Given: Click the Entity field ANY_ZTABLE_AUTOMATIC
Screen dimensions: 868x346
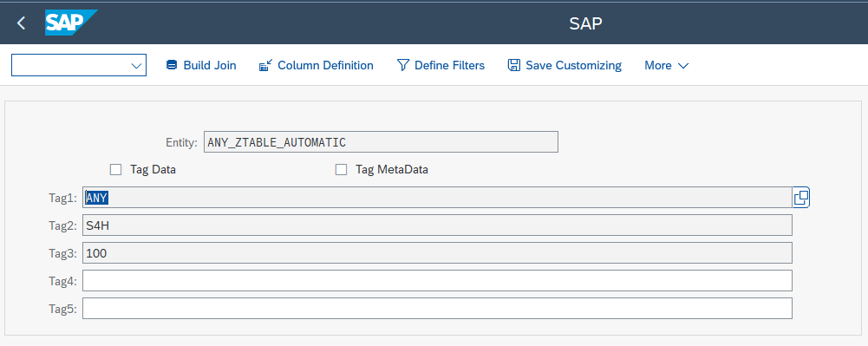Looking at the screenshot, I should tap(381, 141).
